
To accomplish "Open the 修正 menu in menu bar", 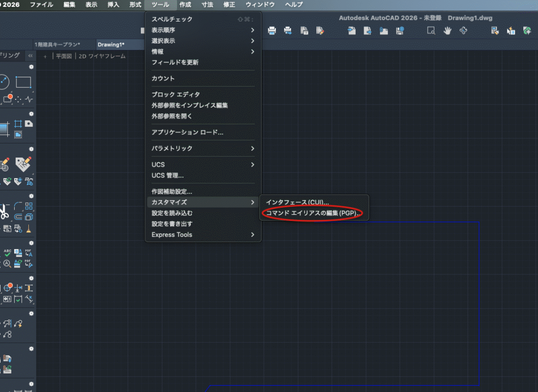I will coord(229,5).
